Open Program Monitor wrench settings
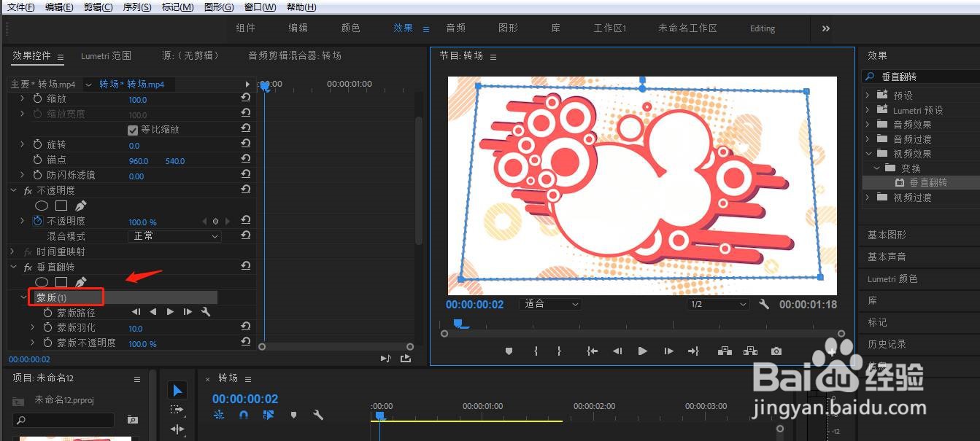The width and height of the screenshot is (980, 441). point(764,304)
